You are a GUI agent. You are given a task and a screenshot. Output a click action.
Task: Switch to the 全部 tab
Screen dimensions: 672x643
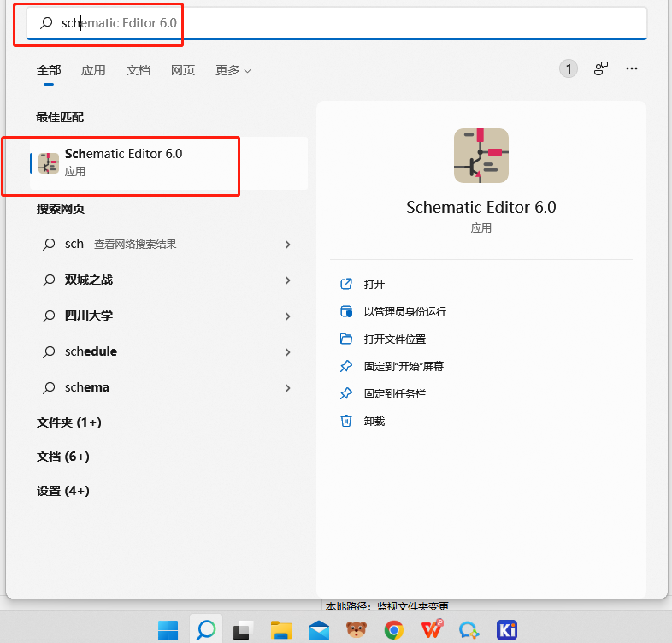point(49,70)
